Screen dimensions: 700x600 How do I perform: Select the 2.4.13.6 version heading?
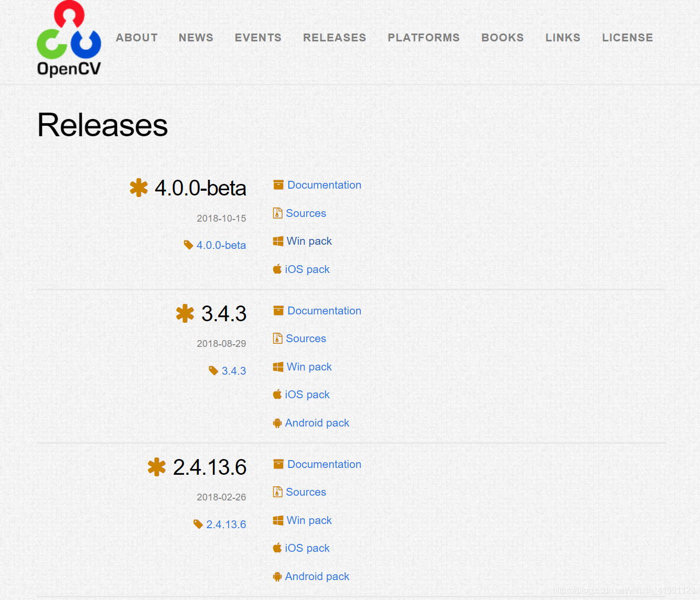(x=210, y=467)
